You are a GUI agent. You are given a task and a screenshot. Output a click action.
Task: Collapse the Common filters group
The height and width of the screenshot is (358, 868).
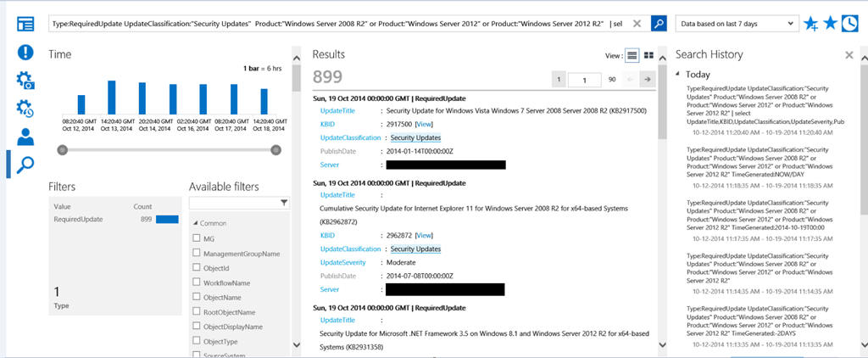click(194, 223)
